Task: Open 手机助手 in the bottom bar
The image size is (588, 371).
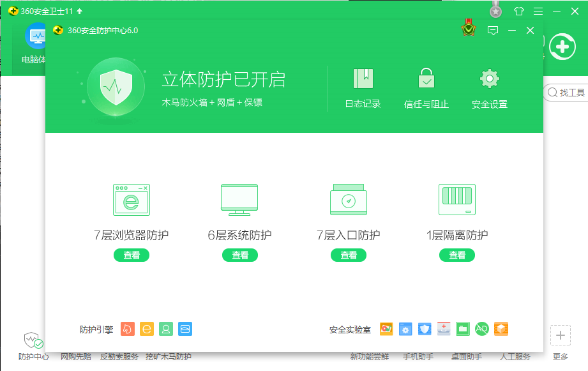Action: click(418, 357)
